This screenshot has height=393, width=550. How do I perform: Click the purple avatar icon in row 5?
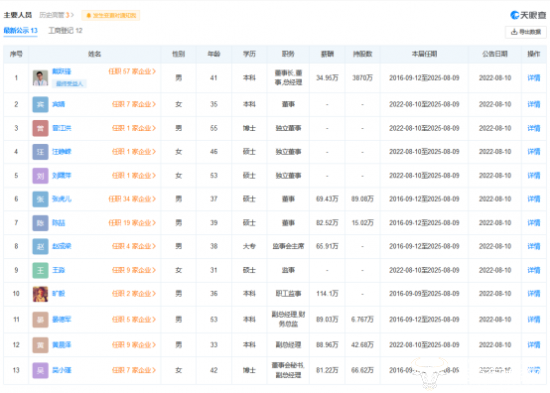40,175
